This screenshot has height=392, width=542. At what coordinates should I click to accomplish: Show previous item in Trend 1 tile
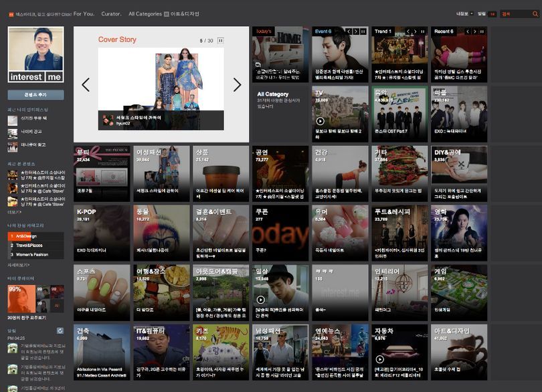[408, 31]
